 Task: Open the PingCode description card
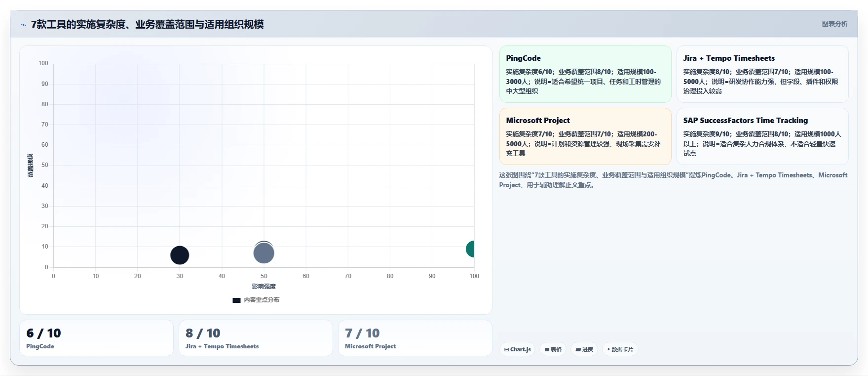585,74
